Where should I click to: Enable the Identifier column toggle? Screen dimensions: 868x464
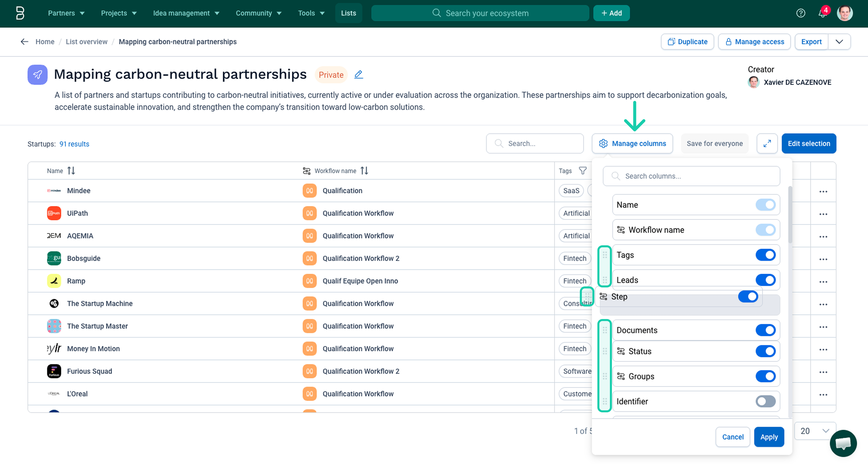pyautogui.click(x=766, y=401)
